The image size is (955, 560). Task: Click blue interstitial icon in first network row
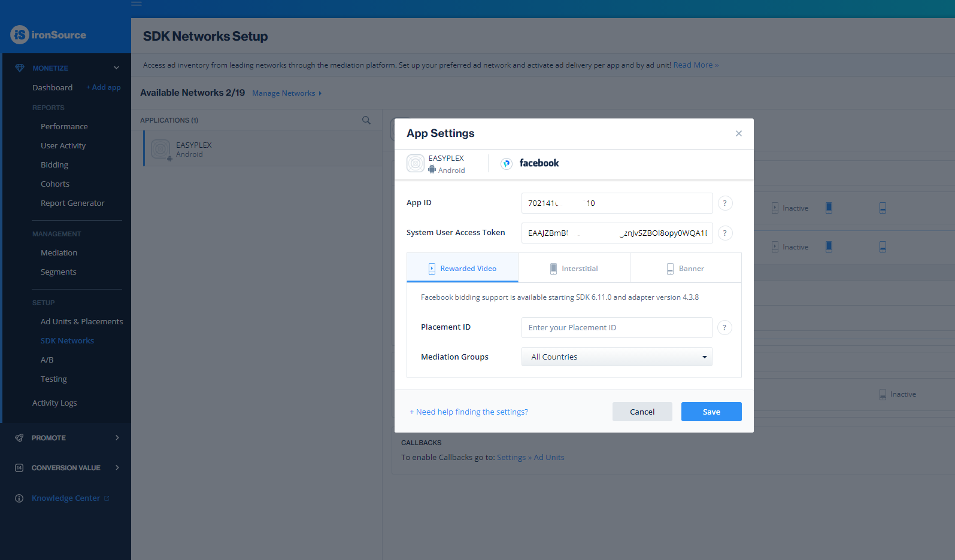(x=829, y=208)
